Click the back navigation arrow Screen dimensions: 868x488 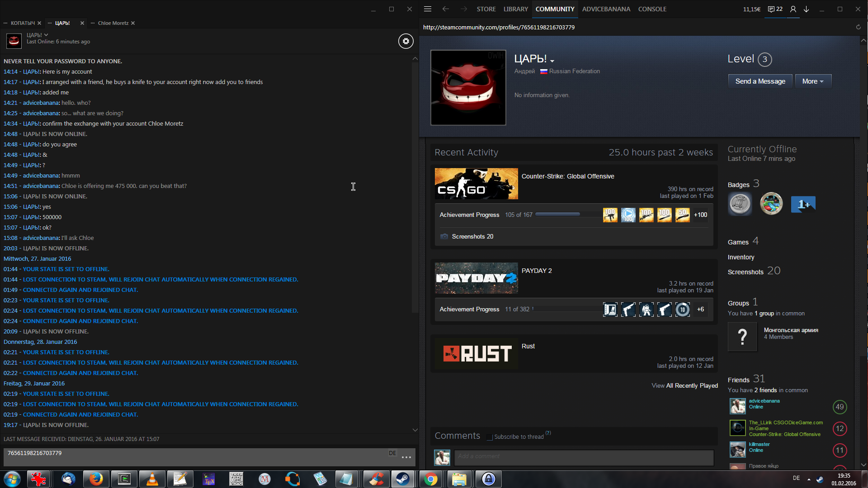click(446, 9)
